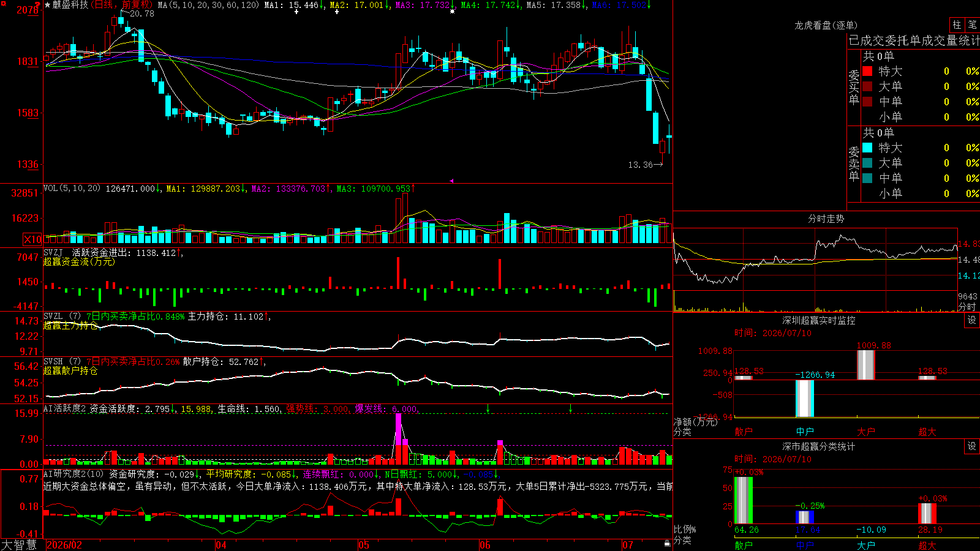The width and height of the screenshot is (980, 551).
Task: Click the 深圳超赢实时监控 panel title
Action: (819, 320)
